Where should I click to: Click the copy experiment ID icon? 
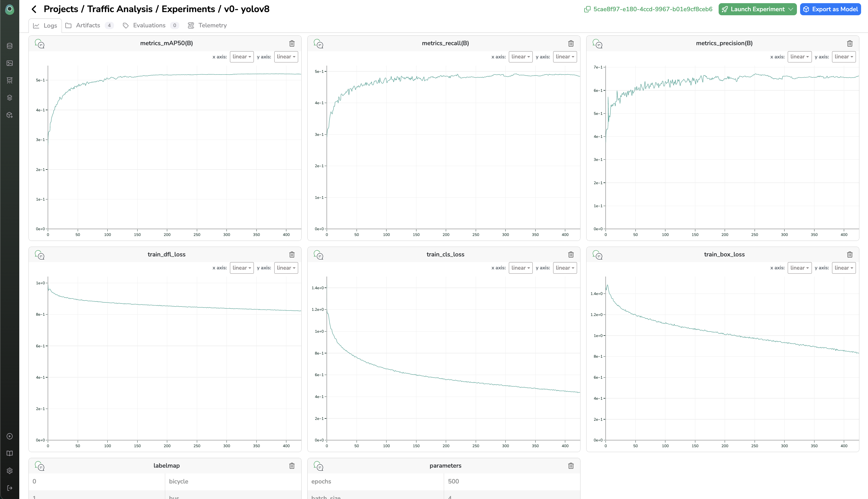click(x=587, y=9)
